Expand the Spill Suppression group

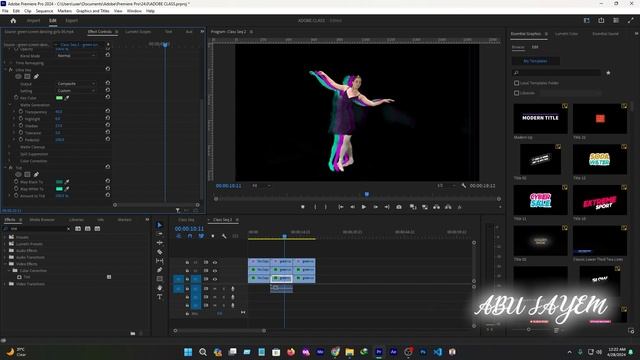tap(10, 154)
